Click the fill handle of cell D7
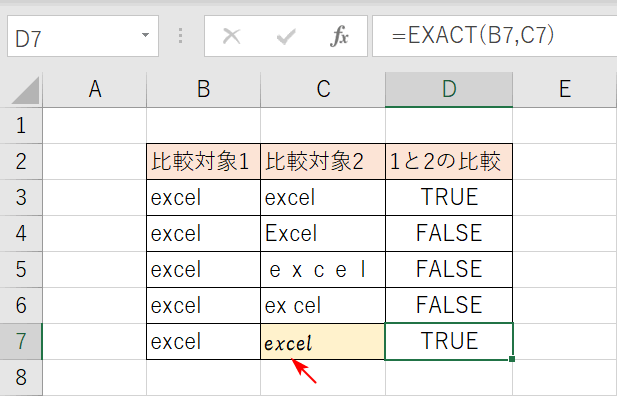Viewport: 617px width, 396px height. click(512, 359)
